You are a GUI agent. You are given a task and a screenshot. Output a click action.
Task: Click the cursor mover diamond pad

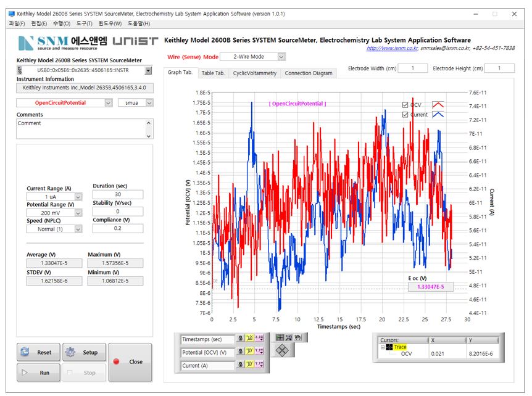point(283,350)
